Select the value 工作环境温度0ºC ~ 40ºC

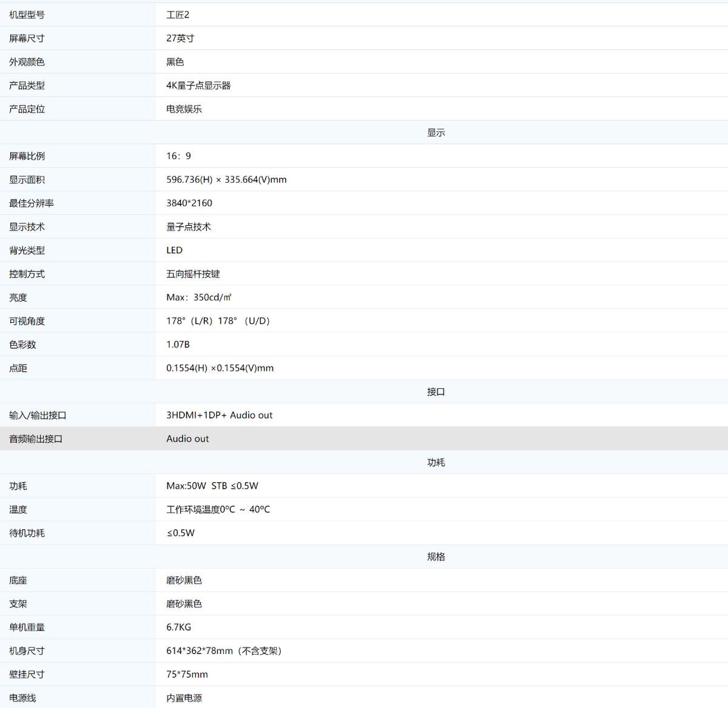click(x=218, y=510)
